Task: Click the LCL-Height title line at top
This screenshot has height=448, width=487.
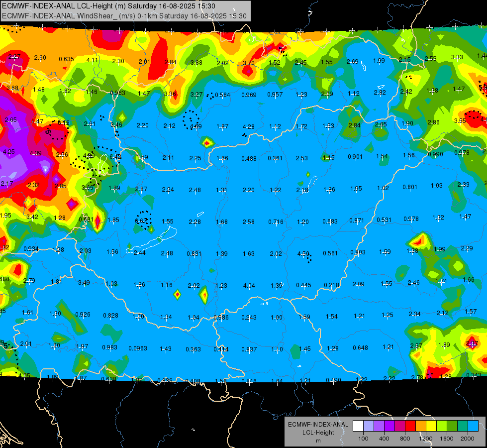Action: coord(108,6)
